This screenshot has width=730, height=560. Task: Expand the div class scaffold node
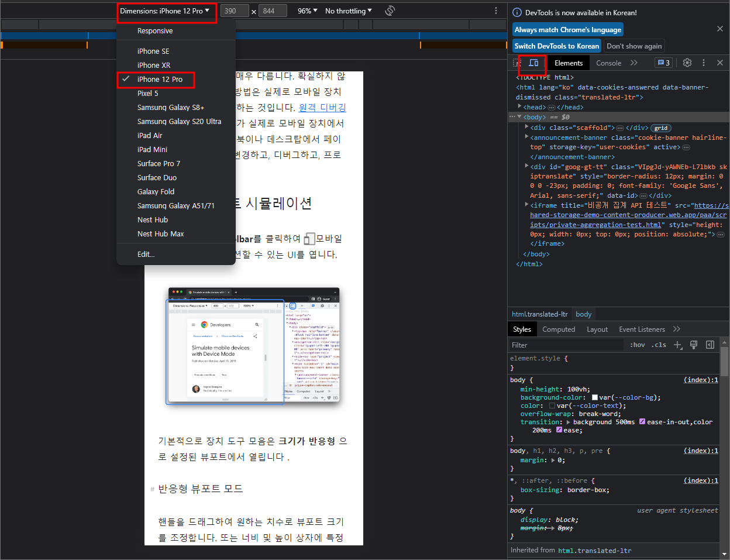[x=526, y=126]
